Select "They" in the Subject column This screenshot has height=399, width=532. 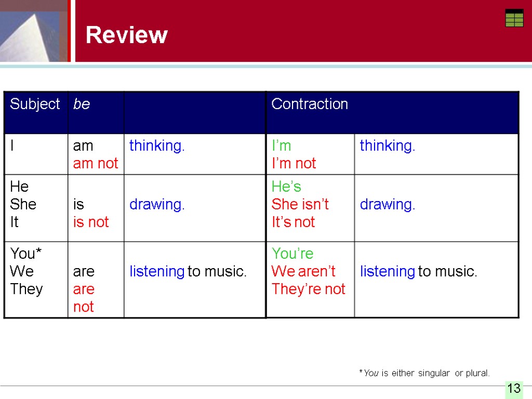click(26, 289)
